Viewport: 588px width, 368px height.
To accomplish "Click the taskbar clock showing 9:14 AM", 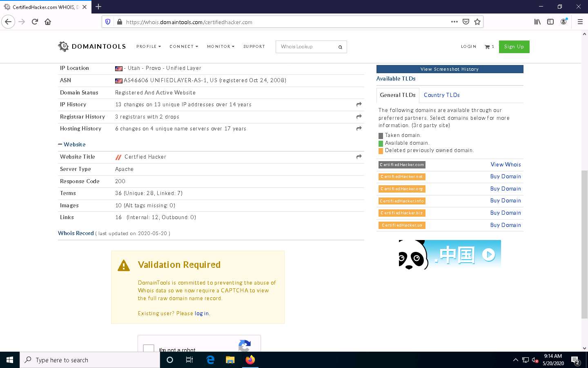I will 553,360.
